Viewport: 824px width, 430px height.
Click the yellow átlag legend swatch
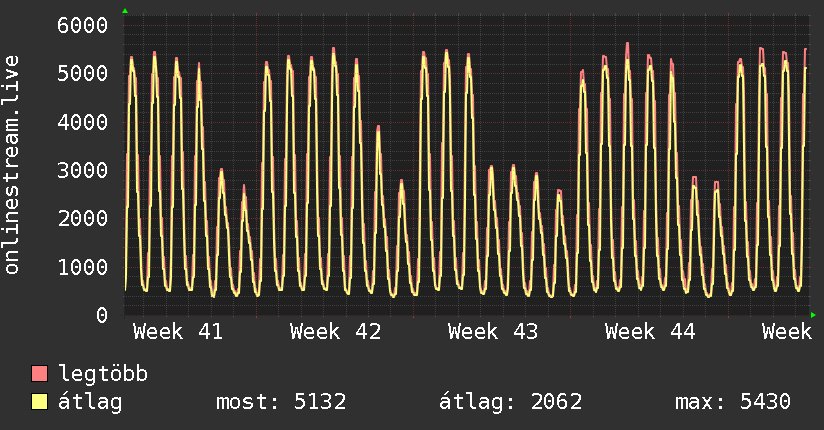click(x=40, y=402)
